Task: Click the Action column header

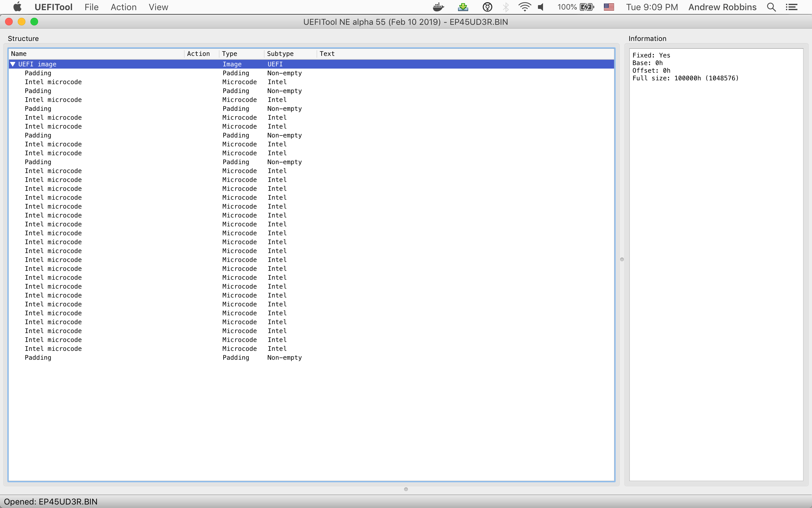Action: (202, 54)
